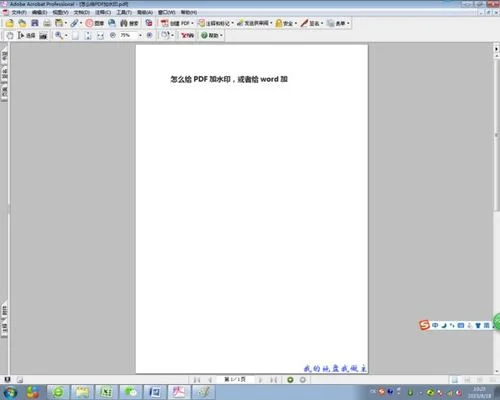The width and height of the screenshot is (500, 400).
Task: Click the Print icon in toolbar
Action: tap(47, 23)
